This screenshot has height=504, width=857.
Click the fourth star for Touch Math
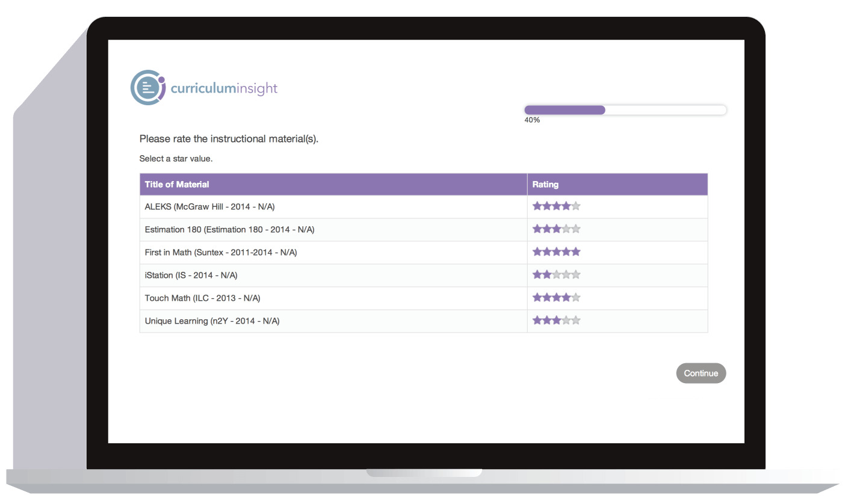[566, 298]
